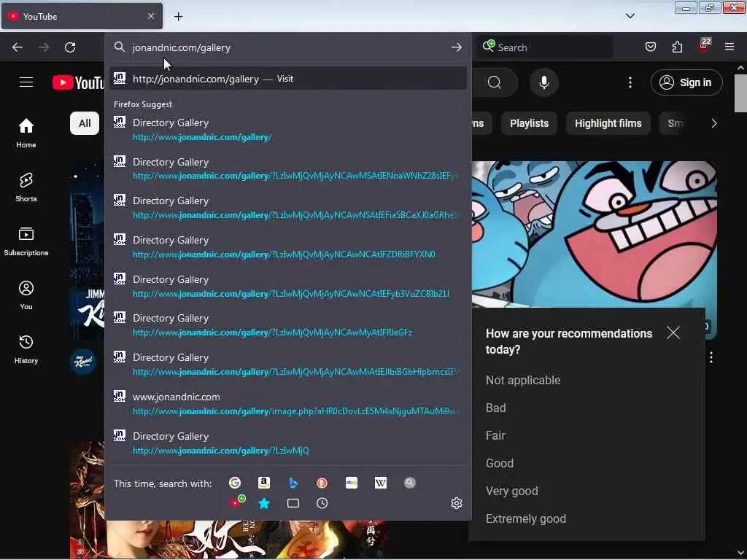Dismiss the recommendations survey
Screen dimensions: 747x560
673,332
